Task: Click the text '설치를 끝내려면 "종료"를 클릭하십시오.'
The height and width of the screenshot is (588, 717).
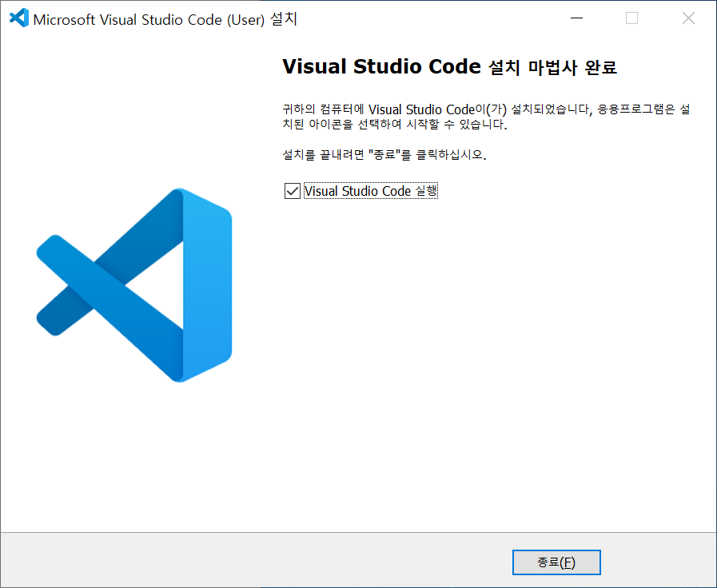Action: (x=384, y=154)
